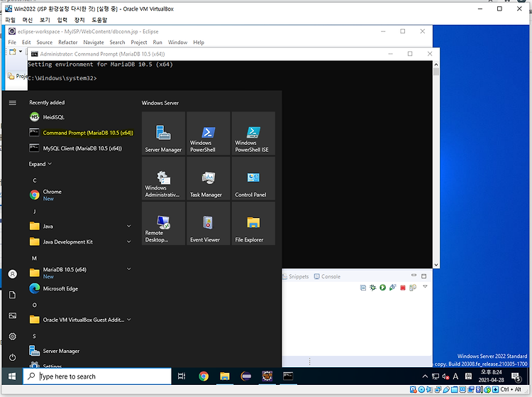The image size is (532, 397).
Task: Open Command Prompt (MariaDB 10.5 (x64)) entry
Action: point(81,133)
